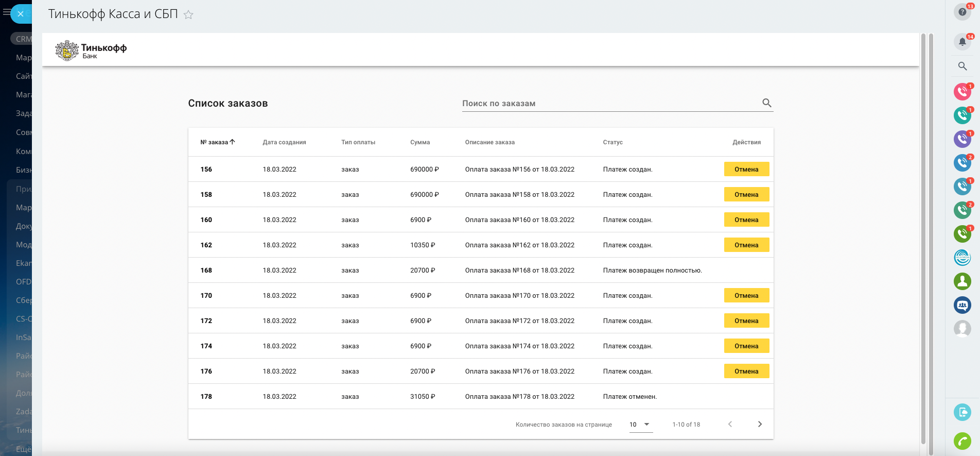Go to next page of orders
980x456 pixels.
tap(760, 424)
